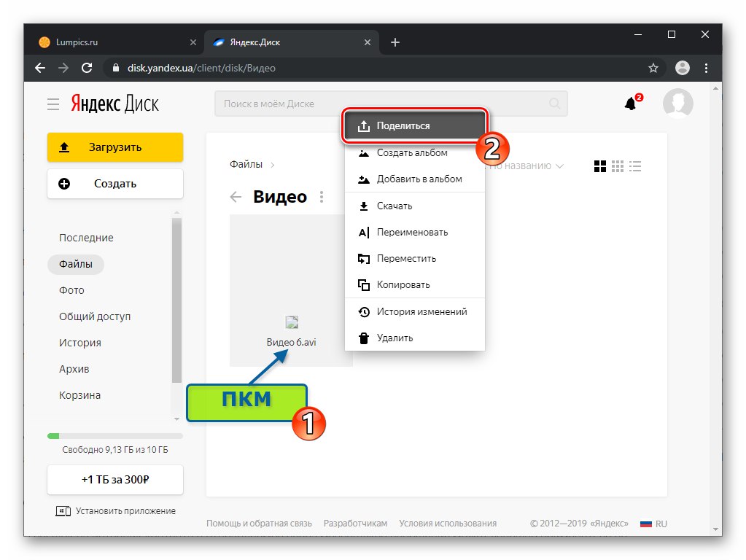Open Chrome profile icon
746x560 pixels.
pyautogui.click(x=683, y=68)
